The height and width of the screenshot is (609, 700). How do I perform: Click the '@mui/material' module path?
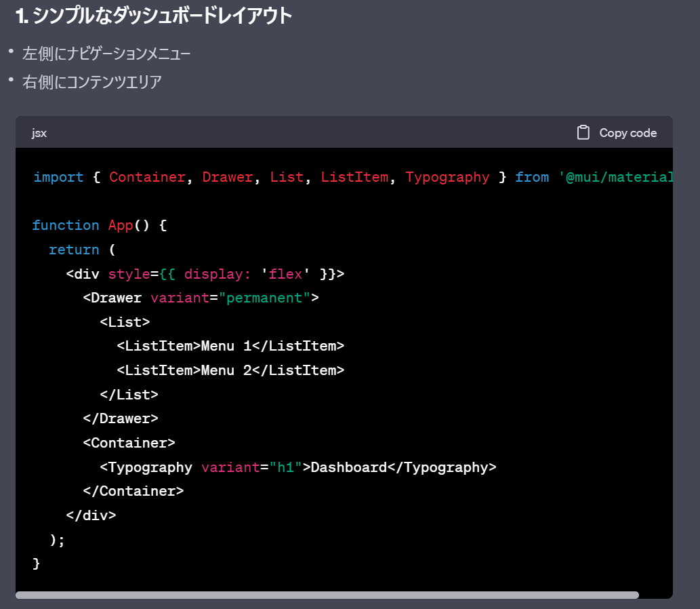point(617,177)
